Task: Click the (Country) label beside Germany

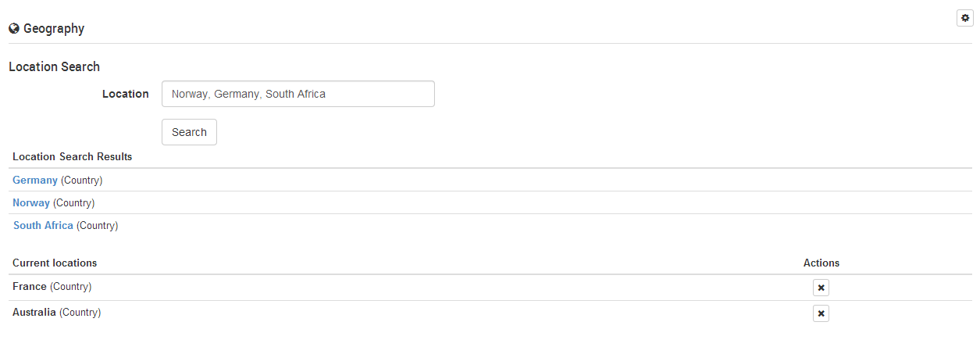Action: (82, 180)
